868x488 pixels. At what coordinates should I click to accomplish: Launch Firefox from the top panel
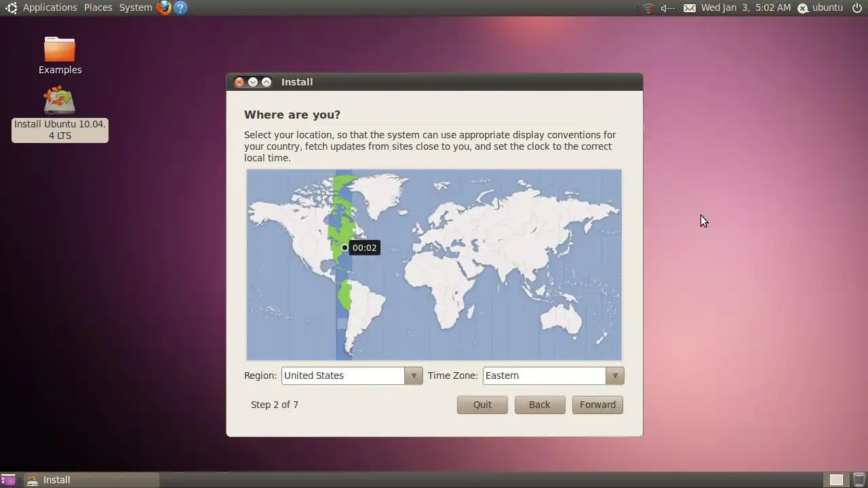(164, 7)
